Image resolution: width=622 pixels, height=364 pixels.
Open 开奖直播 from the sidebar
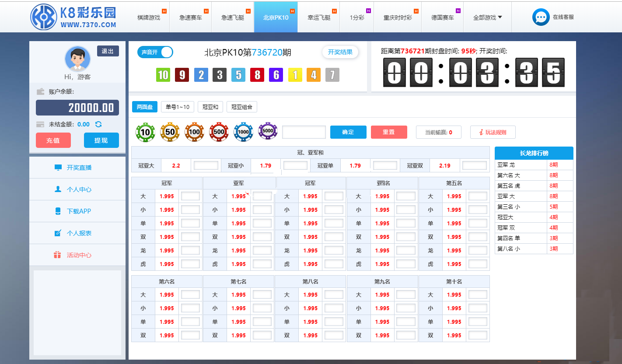point(79,168)
